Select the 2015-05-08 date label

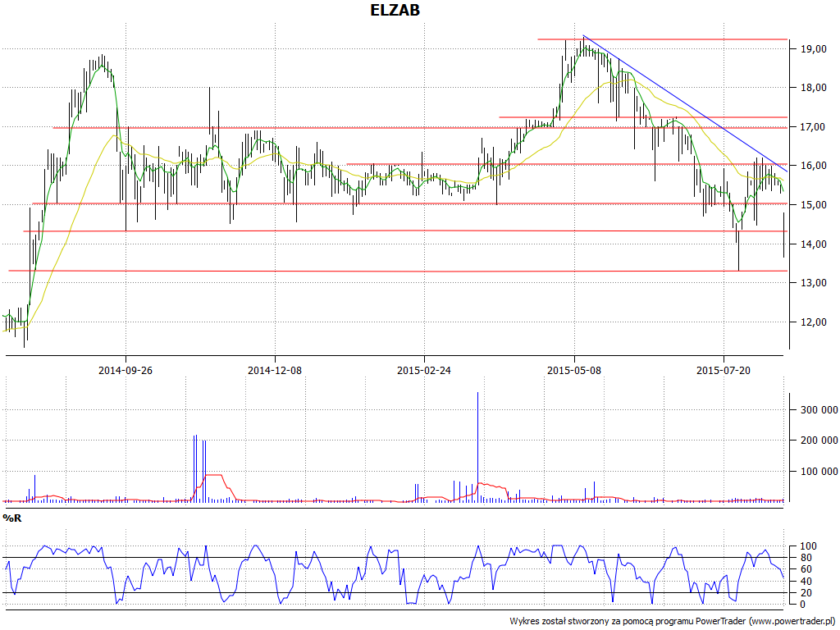coord(573,370)
